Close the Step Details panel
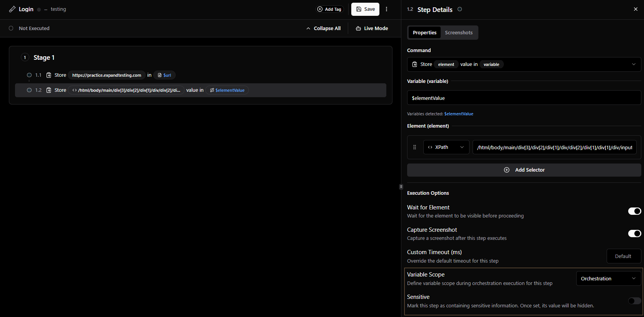This screenshot has width=644, height=317. pyautogui.click(x=636, y=9)
